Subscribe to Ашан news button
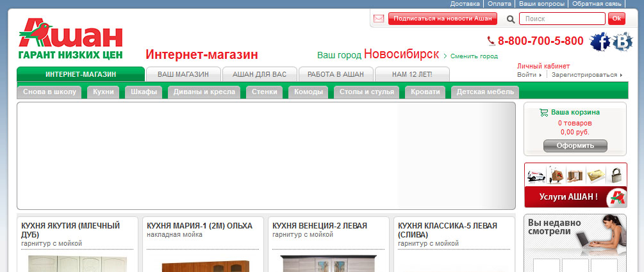Screen dimensions: 644x272 442,19
